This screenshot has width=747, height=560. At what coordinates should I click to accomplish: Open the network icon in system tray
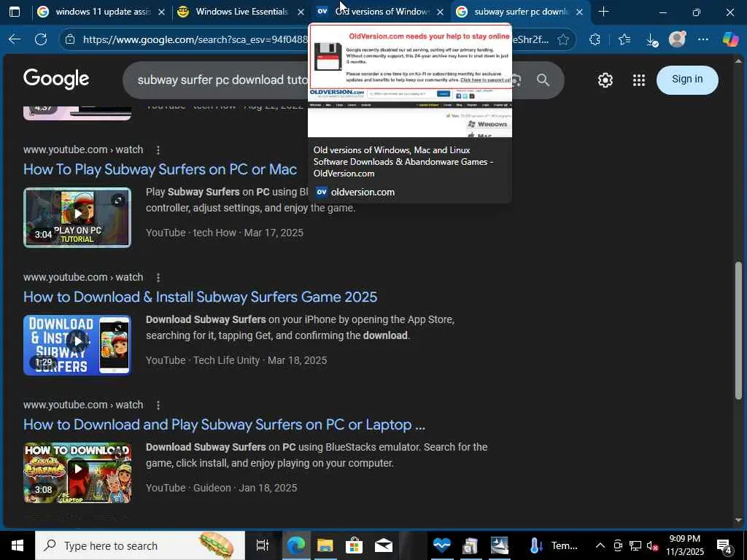[635, 545]
